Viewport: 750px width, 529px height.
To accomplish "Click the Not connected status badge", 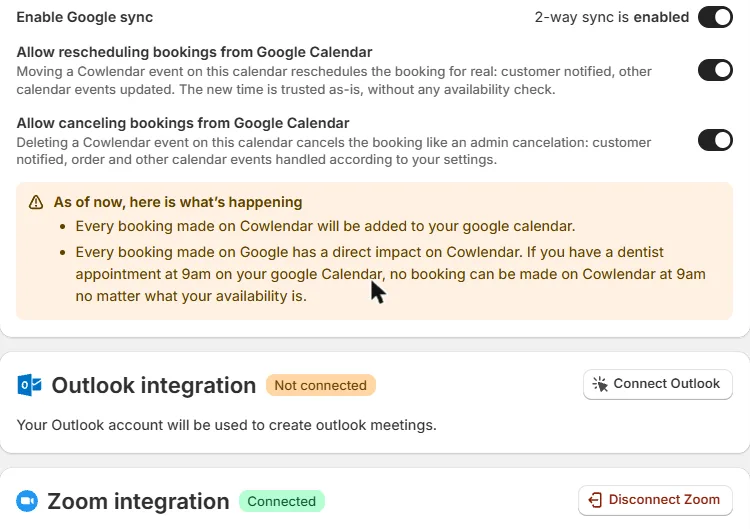I will (x=320, y=386).
